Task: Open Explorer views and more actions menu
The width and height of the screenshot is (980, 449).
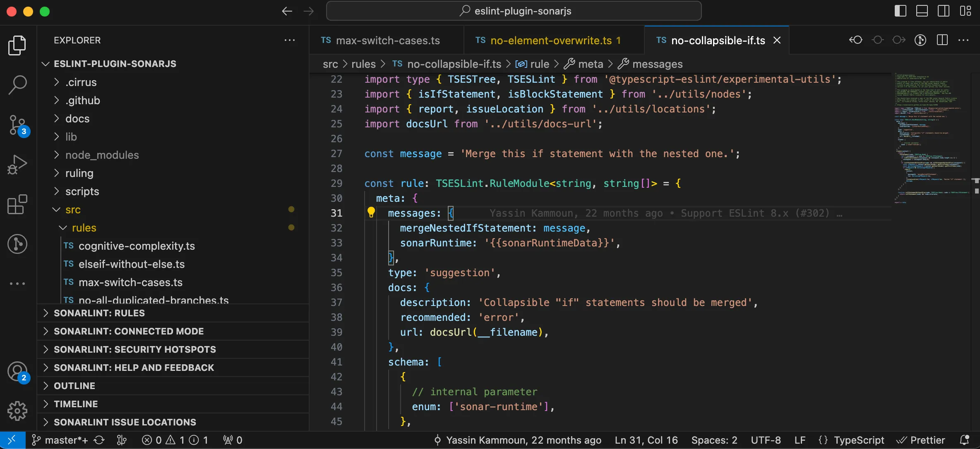Action: tap(290, 40)
